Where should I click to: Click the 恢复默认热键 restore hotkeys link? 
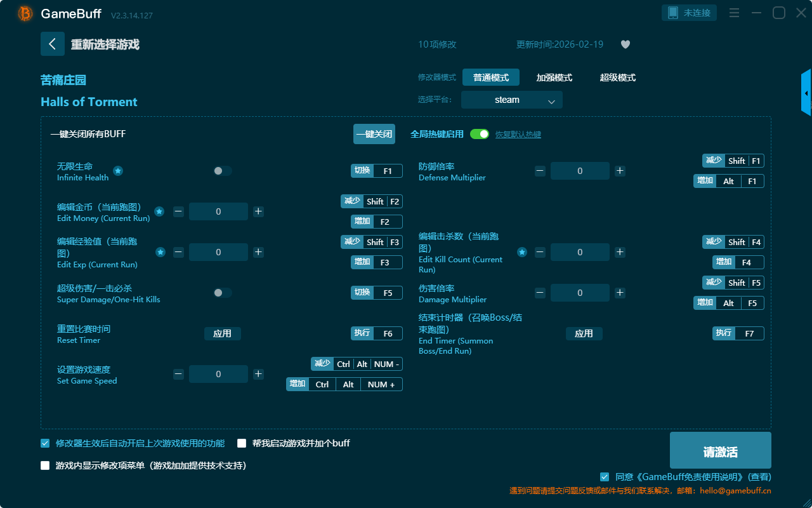pos(518,135)
